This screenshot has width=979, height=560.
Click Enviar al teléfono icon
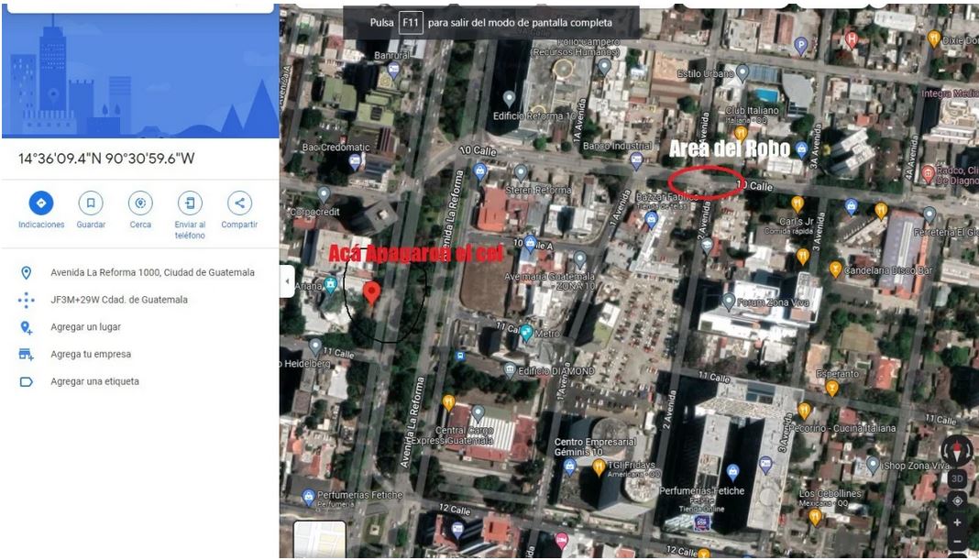pyautogui.click(x=190, y=203)
